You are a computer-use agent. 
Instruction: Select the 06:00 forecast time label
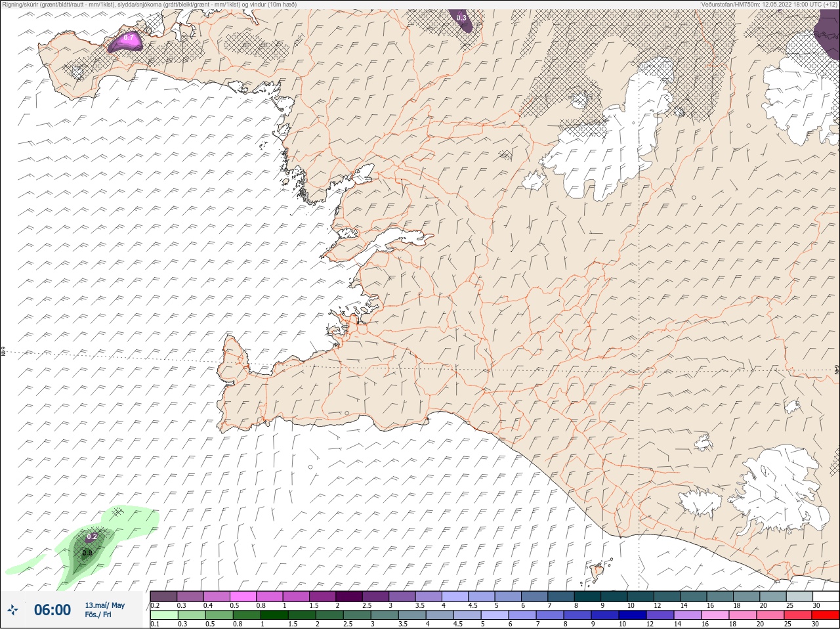point(52,610)
